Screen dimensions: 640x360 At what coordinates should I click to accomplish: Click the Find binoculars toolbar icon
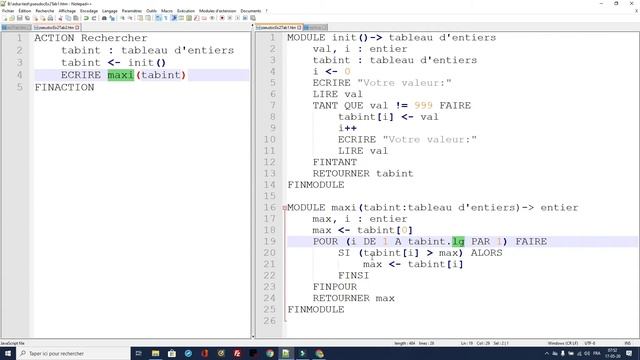[104, 18]
